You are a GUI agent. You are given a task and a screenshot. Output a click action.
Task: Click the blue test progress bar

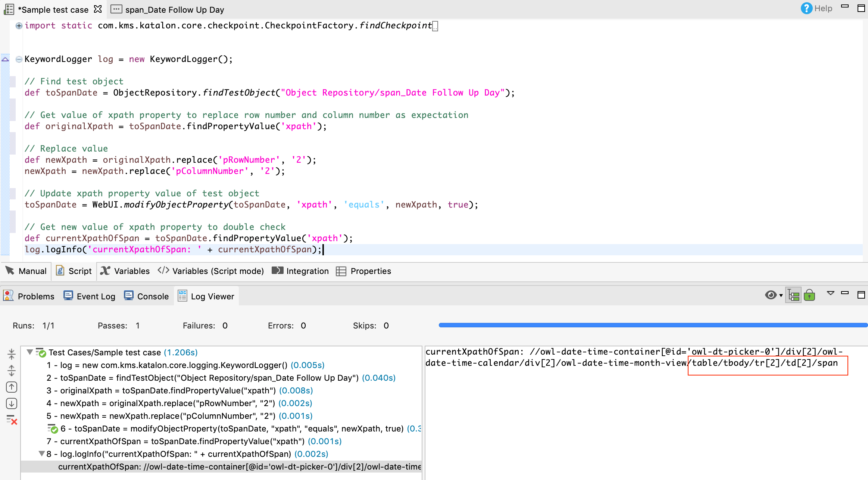pyautogui.click(x=653, y=325)
